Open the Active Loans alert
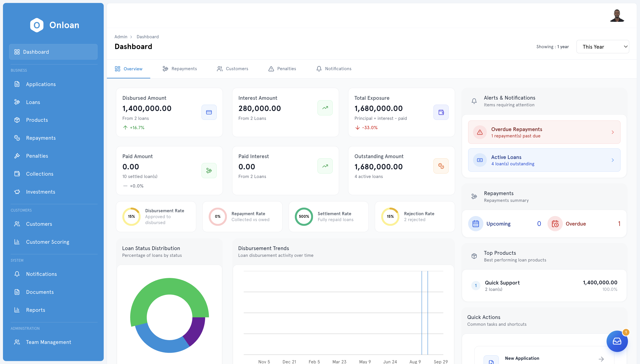The width and height of the screenshot is (640, 364). click(x=544, y=160)
